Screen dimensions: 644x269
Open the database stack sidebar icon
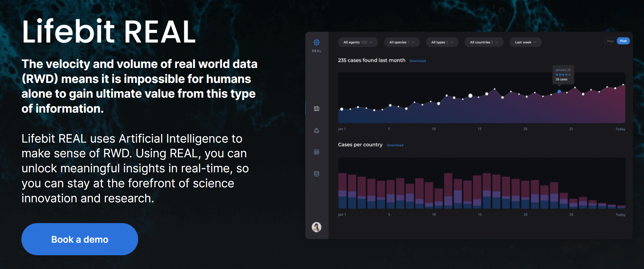[317, 174]
